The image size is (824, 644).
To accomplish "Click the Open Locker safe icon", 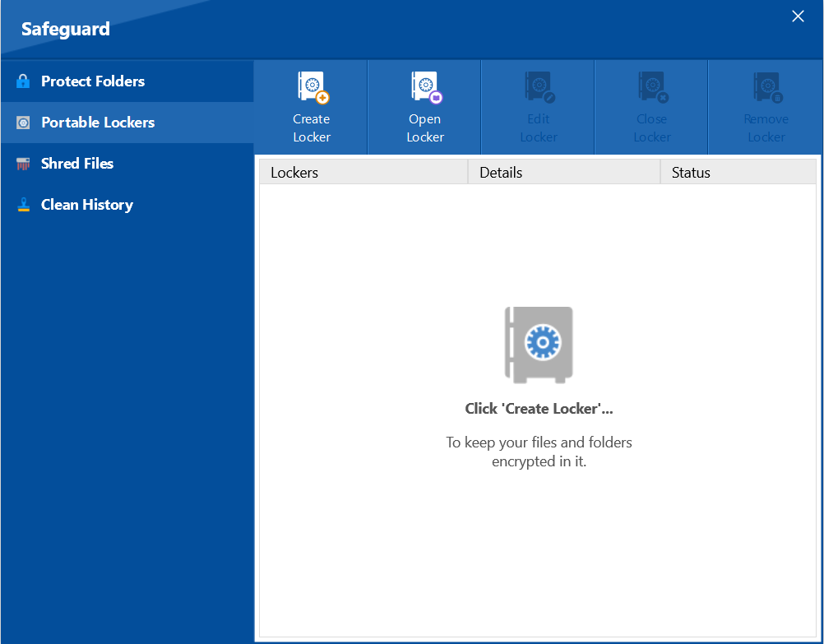I will pos(427,87).
